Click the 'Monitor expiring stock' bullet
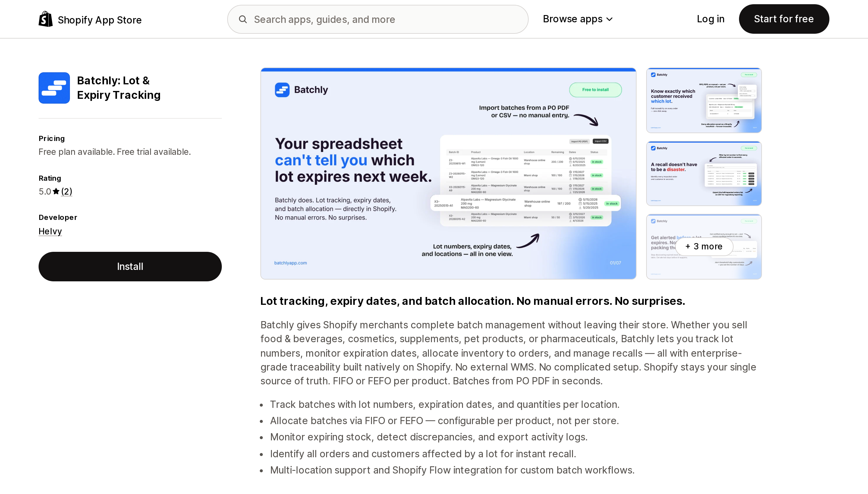This screenshot has height=494, width=868. [x=429, y=437]
